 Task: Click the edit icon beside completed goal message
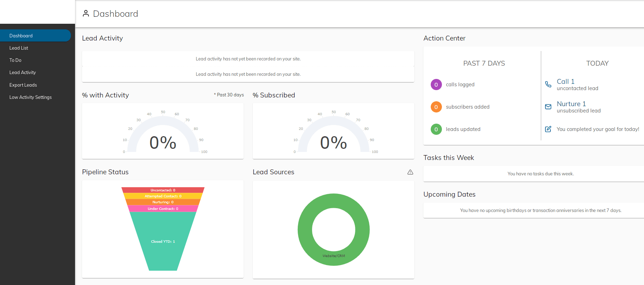[x=548, y=129]
